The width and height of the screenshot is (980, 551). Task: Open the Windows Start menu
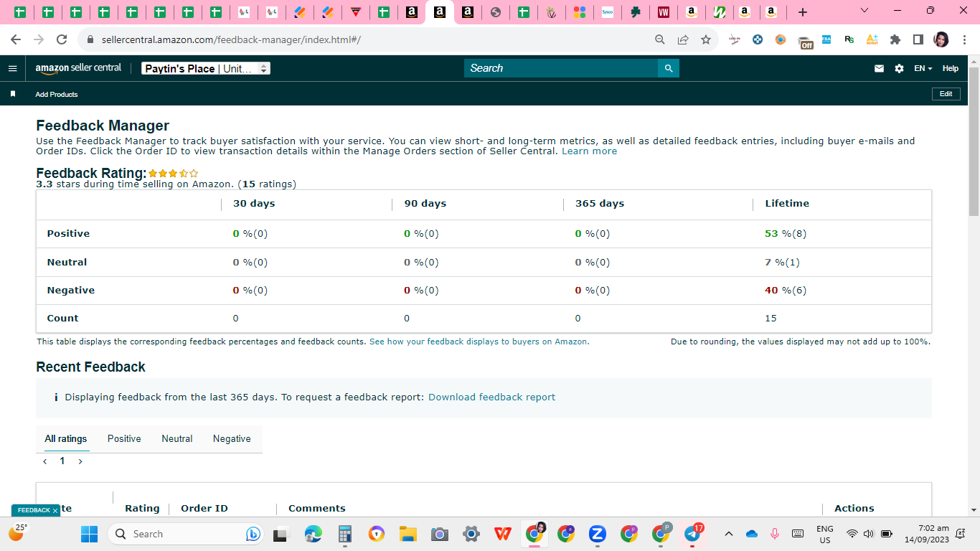[x=89, y=534]
